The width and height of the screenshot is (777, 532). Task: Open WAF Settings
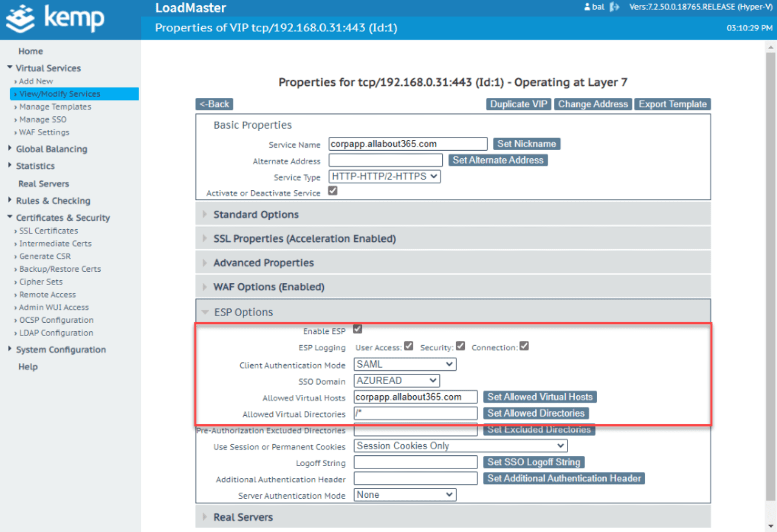pyautogui.click(x=44, y=132)
